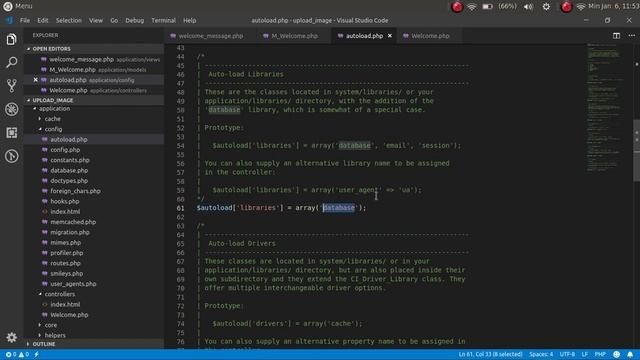The width and height of the screenshot is (640, 360).
Task: Split the editor to the right
Action: 616,36
